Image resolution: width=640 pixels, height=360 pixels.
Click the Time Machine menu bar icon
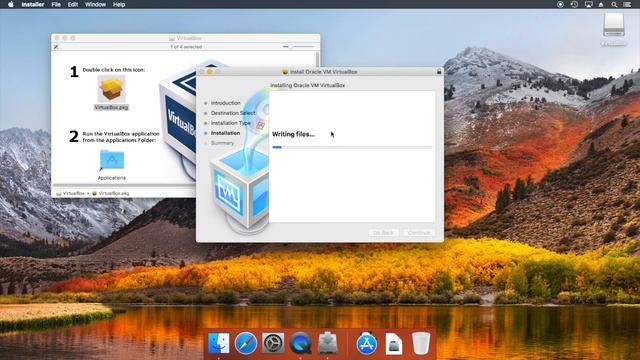point(574,4)
